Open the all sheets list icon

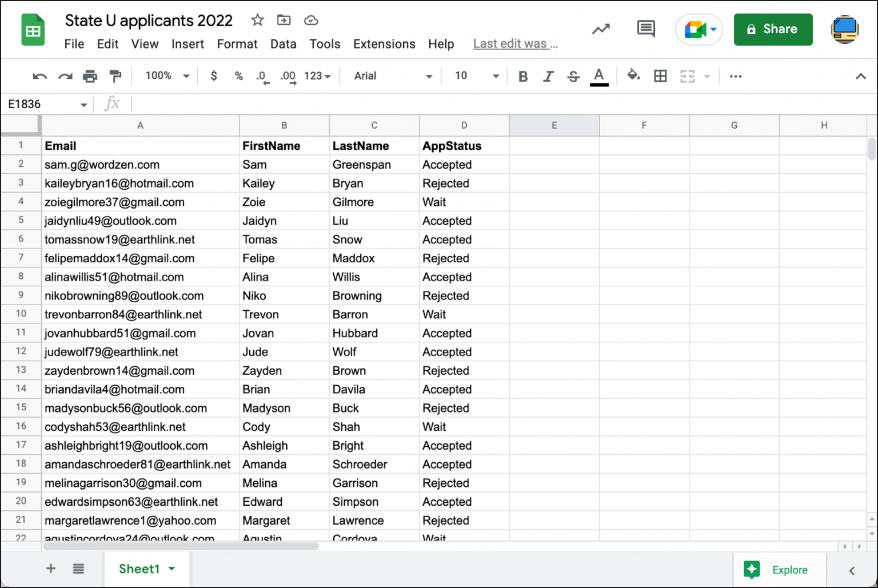click(x=78, y=569)
